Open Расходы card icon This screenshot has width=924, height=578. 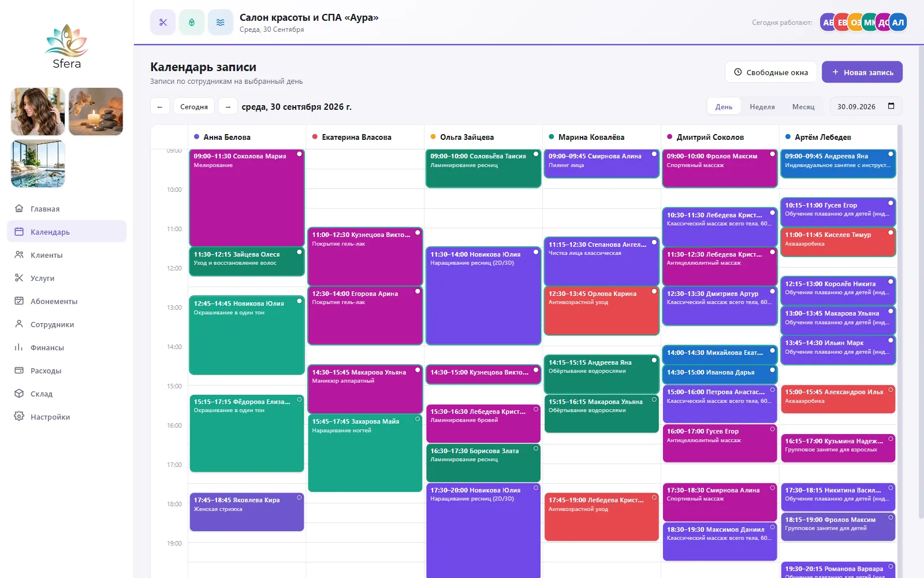(19, 370)
